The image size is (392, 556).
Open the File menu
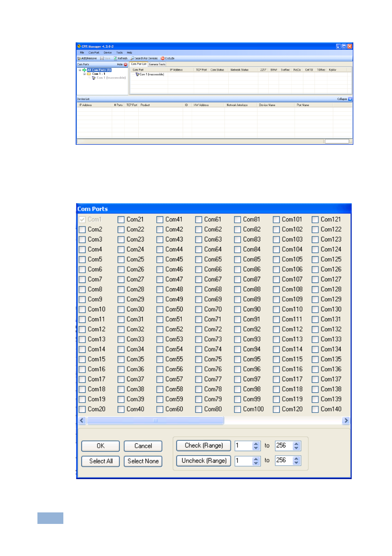[x=82, y=53]
